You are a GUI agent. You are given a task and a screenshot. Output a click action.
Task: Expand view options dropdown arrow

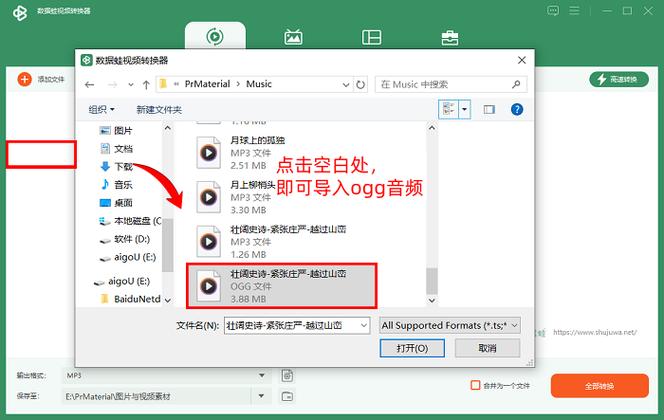(x=465, y=110)
